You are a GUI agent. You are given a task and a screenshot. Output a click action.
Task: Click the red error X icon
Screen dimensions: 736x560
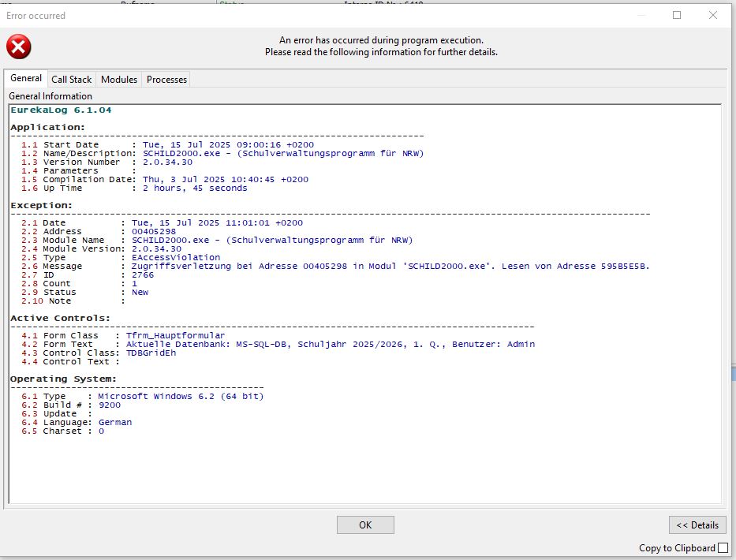point(19,47)
